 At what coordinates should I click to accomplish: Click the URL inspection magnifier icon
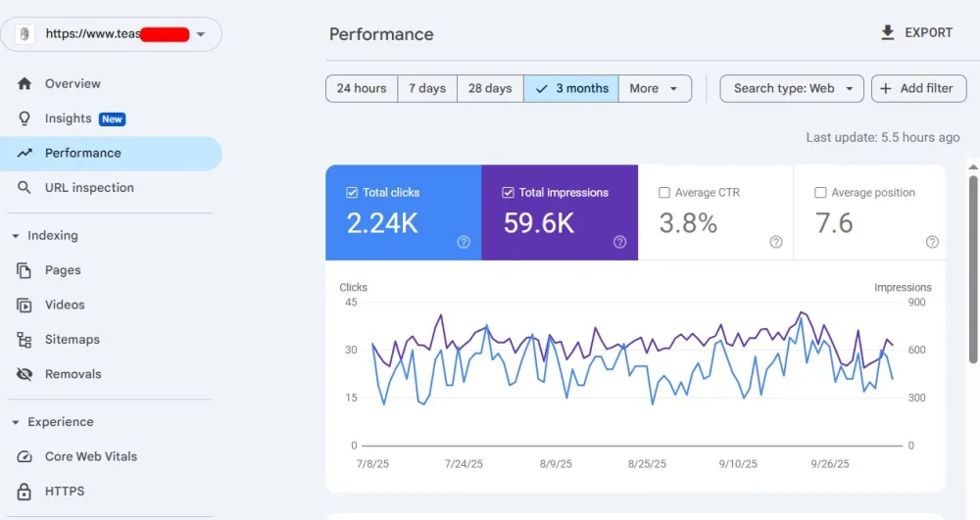24,188
